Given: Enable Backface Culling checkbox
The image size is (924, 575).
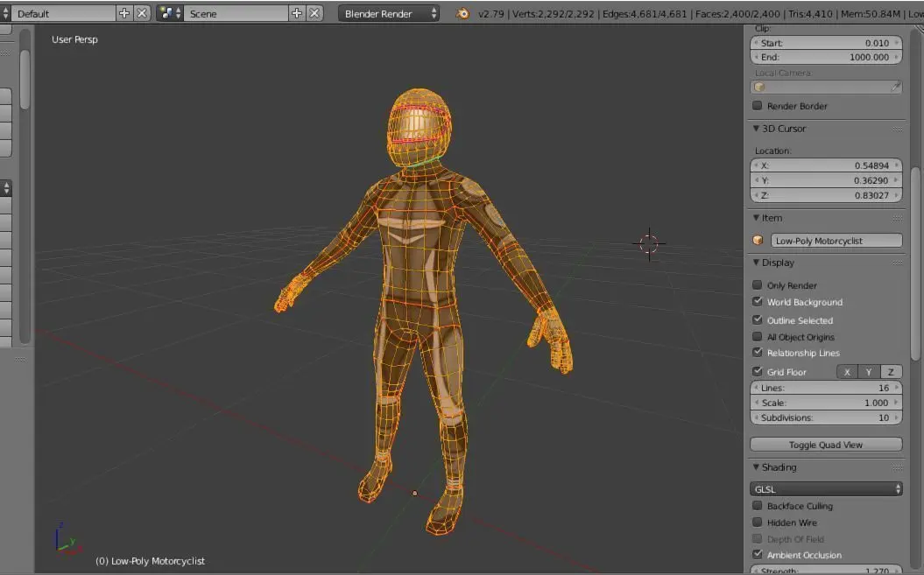Looking at the screenshot, I should [758, 506].
